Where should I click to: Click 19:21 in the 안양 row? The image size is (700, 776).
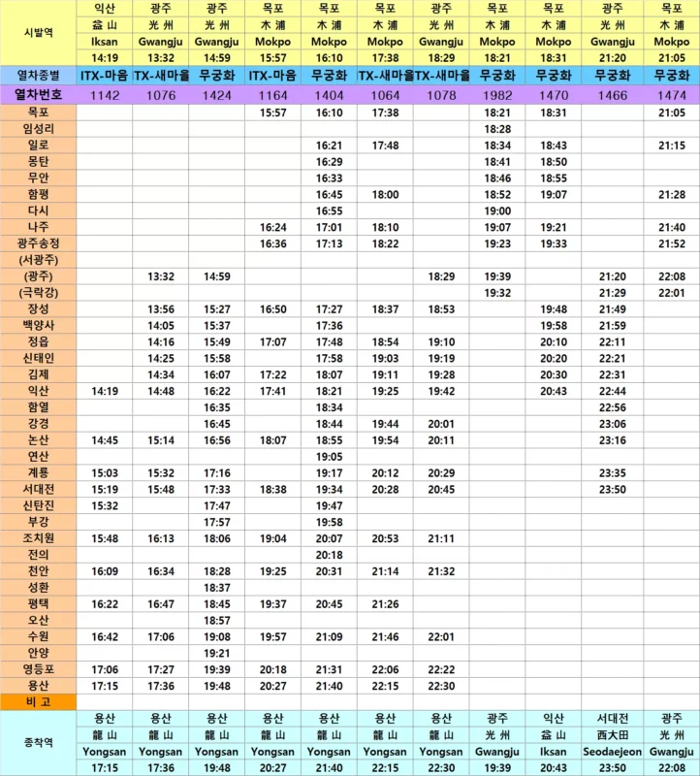(x=216, y=653)
